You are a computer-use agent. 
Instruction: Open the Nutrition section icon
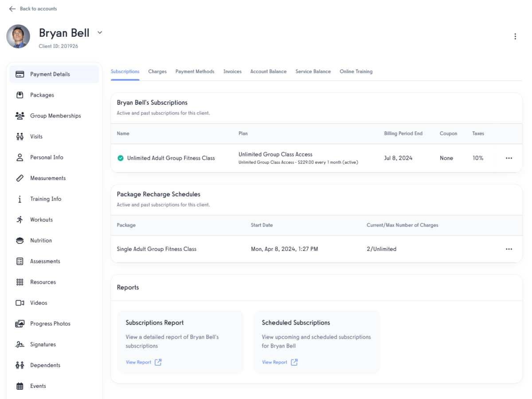pyautogui.click(x=20, y=240)
